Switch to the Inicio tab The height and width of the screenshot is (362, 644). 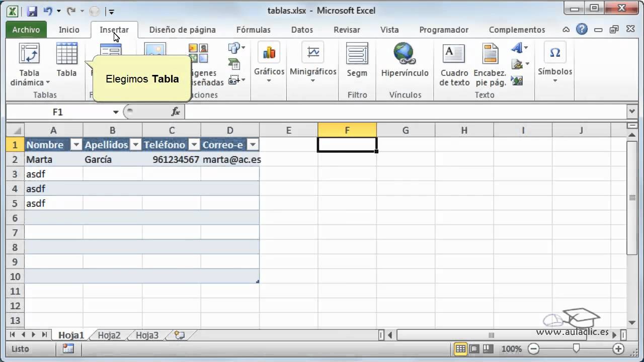point(69,30)
